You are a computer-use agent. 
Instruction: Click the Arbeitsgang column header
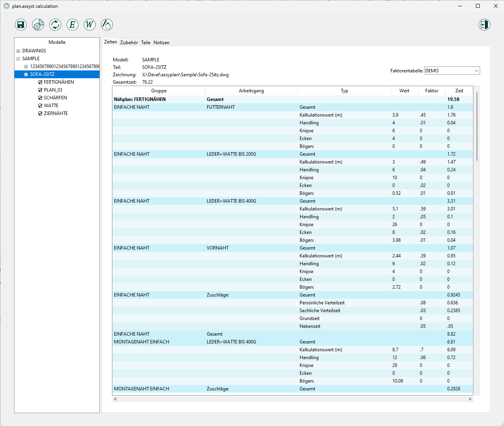coord(251,91)
